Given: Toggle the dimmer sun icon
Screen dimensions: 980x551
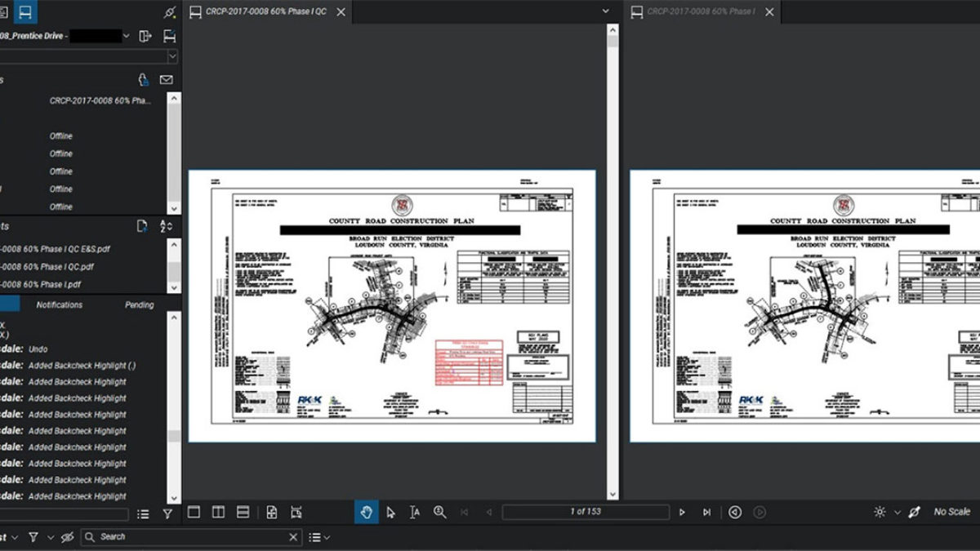Looking at the screenshot, I should click(x=880, y=512).
